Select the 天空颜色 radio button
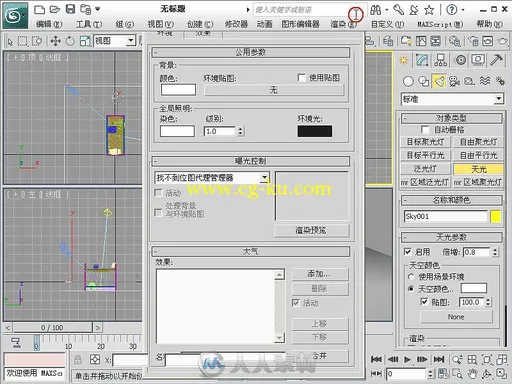 pos(411,289)
